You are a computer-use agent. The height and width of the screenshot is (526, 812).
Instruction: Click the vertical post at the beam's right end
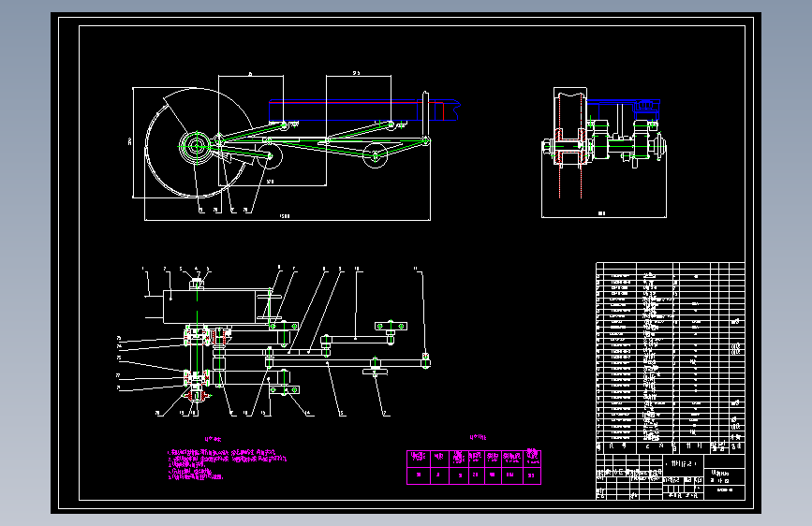pos(425,114)
